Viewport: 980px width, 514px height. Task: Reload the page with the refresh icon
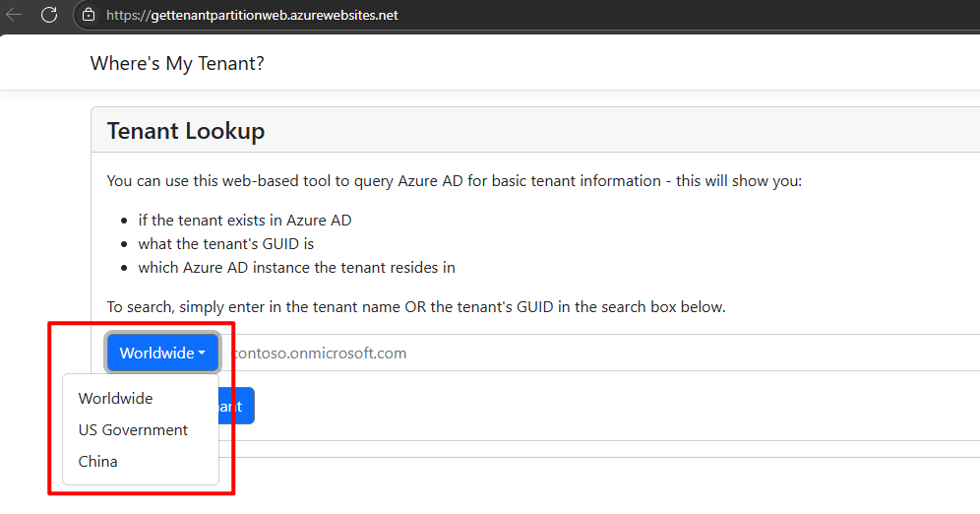tap(49, 15)
